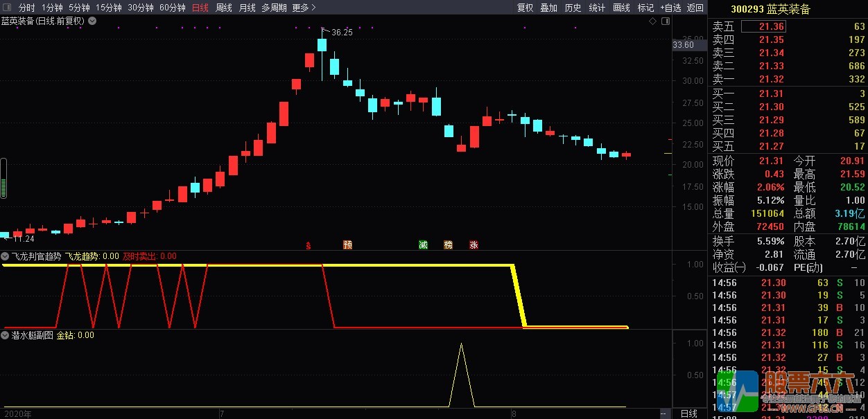Expand the 蓝英装备 chart title dropdown
Screen dimensions: 868x419
click(93, 21)
